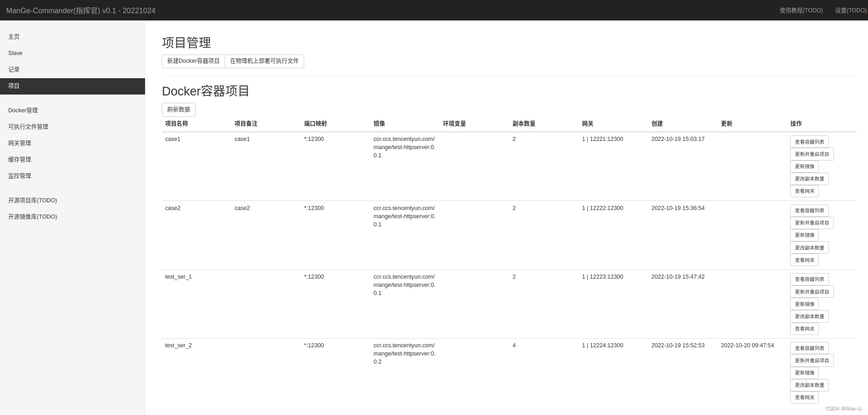Click 更新并重启项目 for case1
The height and width of the screenshot is (415, 868).
pyautogui.click(x=812, y=154)
